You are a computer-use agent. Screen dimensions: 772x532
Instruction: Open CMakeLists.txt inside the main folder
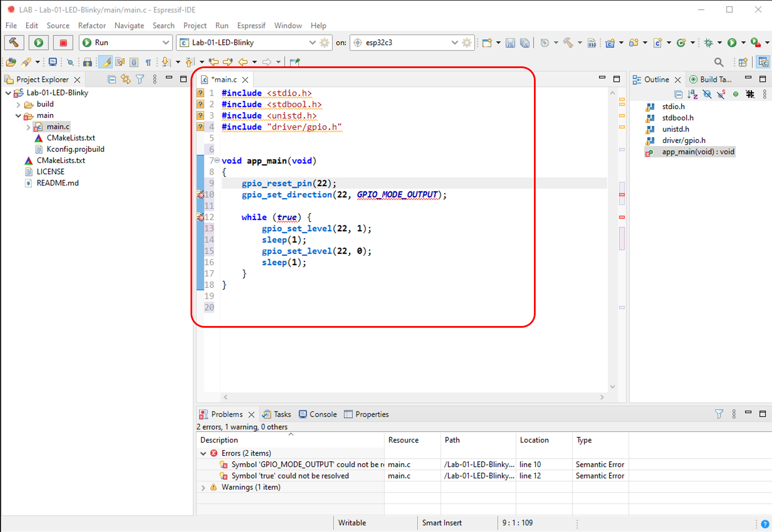pyautogui.click(x=70, y=138)
